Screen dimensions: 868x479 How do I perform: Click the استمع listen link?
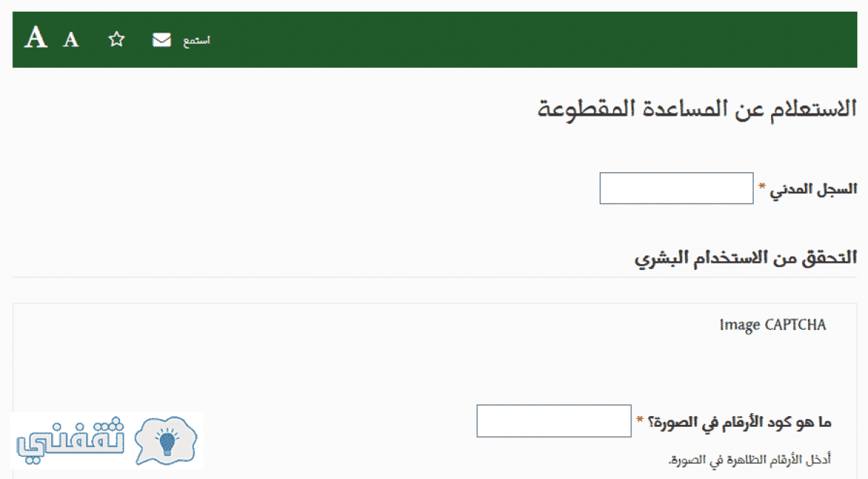(x=197, y=41)
